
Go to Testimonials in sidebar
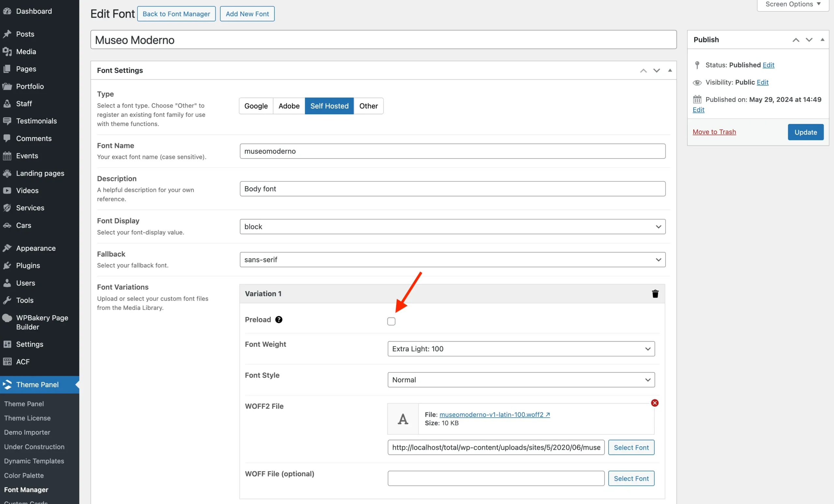[x=36, y=121]
